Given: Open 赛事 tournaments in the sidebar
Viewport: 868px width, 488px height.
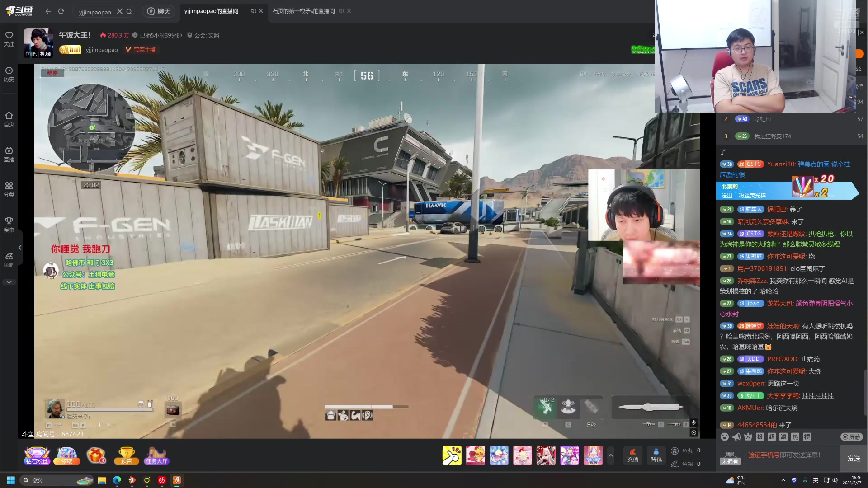Looking at the screenshot, I should (9, 225).
